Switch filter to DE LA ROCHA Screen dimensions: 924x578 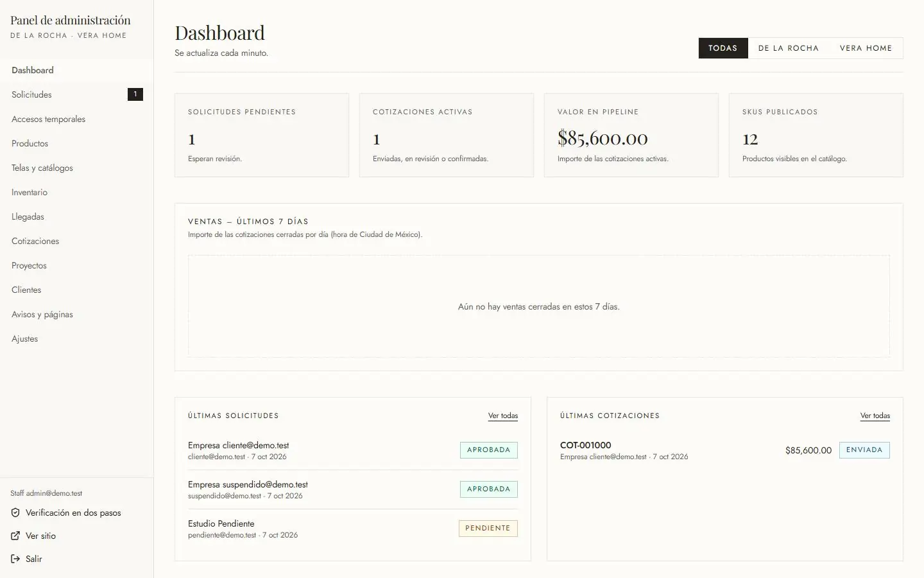click(x=789, y=48)
